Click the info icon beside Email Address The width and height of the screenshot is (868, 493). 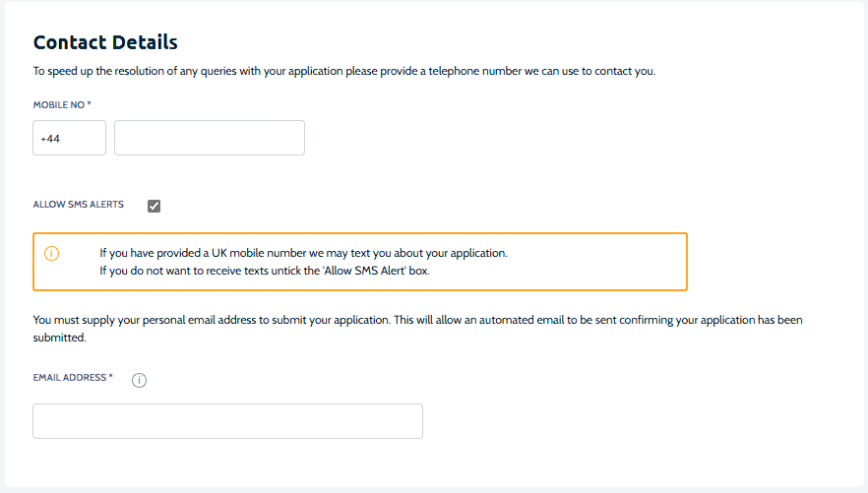[x=139, y=381]
